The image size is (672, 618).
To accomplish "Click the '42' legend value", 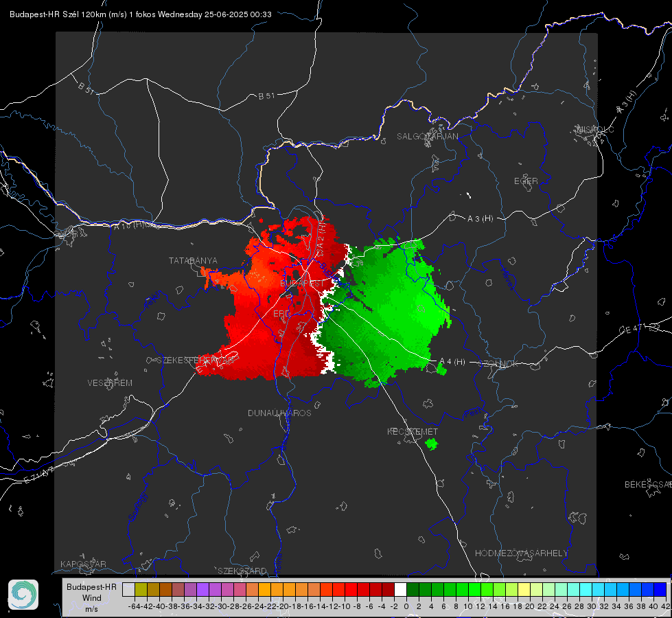I will click(x=665, y=606).
